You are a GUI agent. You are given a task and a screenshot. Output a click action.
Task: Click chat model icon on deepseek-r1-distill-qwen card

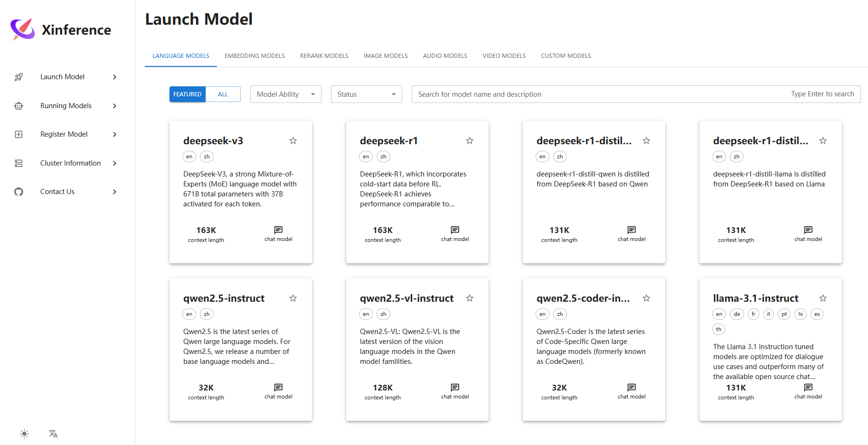click(x=632, y=230)
